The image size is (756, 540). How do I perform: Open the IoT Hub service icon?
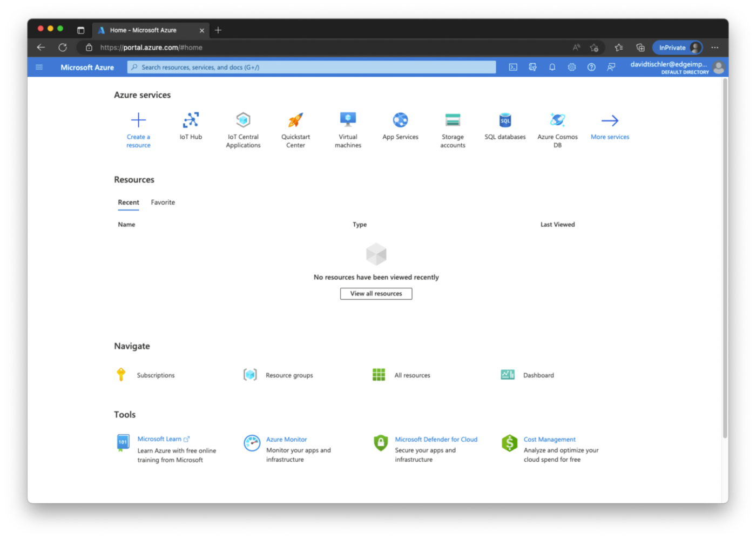191,120
